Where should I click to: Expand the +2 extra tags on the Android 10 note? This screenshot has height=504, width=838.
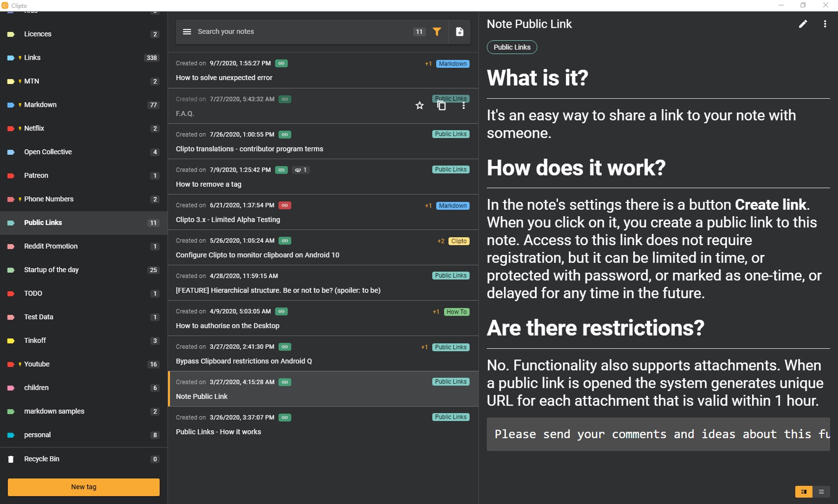point(441,241)
